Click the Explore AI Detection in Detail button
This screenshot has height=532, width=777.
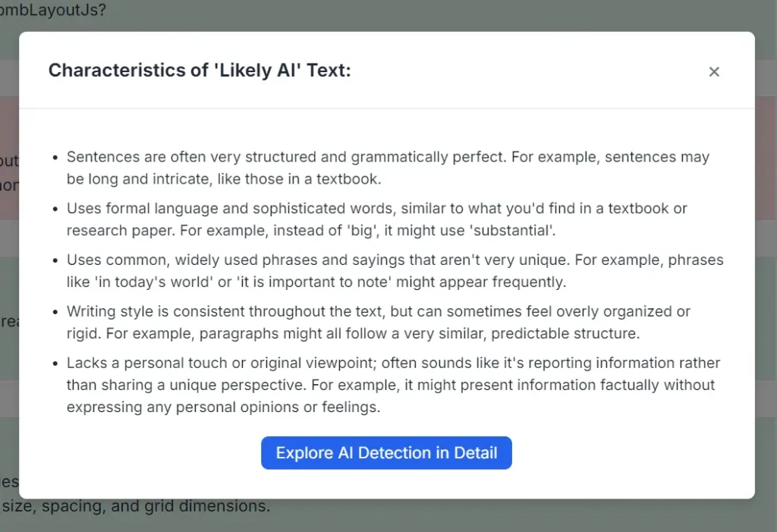(x=386, y=452)
